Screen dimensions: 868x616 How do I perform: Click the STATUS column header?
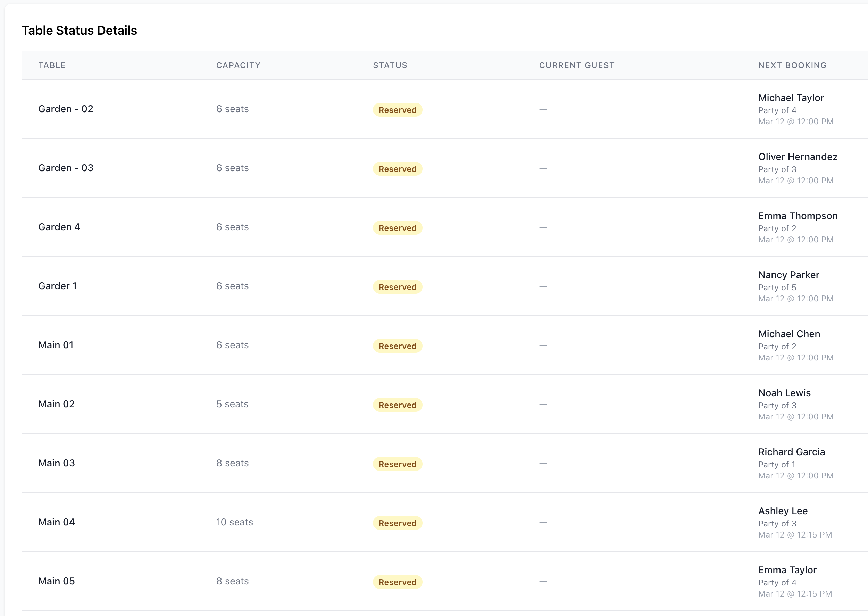tap(390, 65)
